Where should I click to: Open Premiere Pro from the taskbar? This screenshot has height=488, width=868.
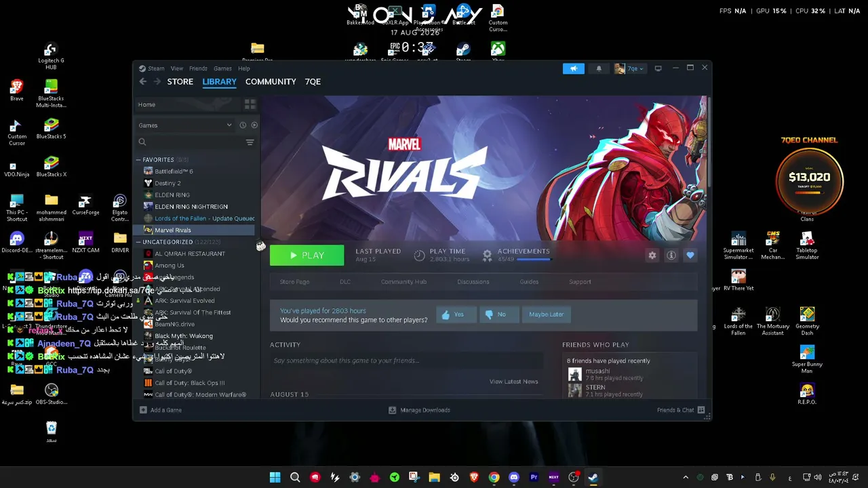[534, 477]
